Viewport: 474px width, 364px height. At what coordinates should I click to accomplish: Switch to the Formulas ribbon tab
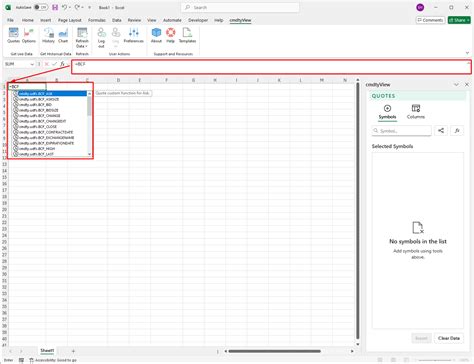[x=97, y=20]
